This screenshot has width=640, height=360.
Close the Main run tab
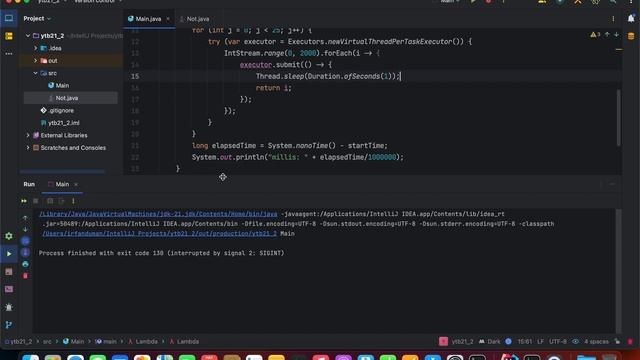click(x=76, y=184)
